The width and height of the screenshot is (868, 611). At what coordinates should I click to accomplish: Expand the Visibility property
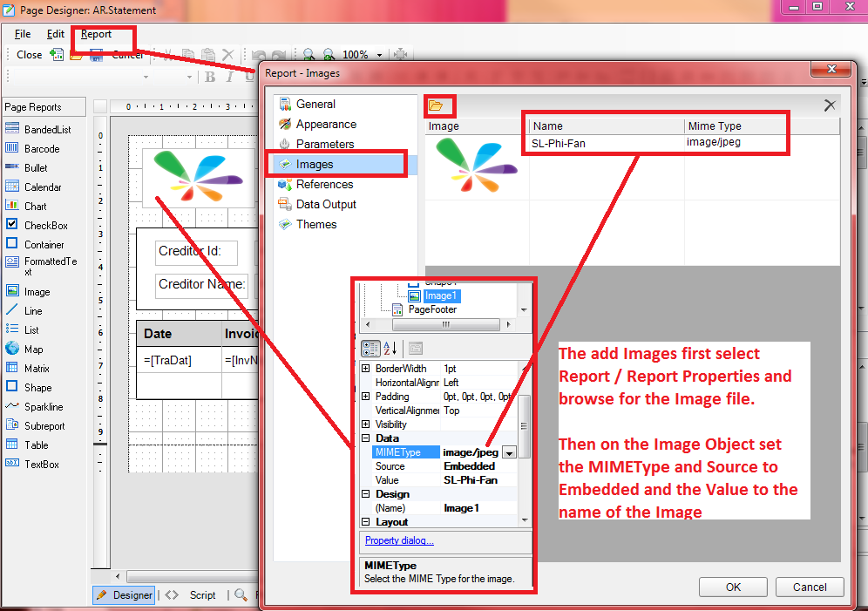[365, 424]
